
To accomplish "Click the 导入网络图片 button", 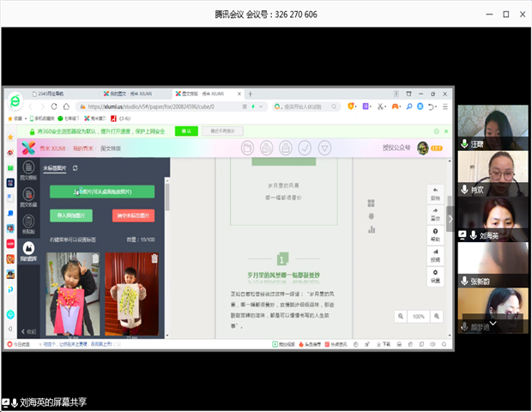I will [71, 215].
